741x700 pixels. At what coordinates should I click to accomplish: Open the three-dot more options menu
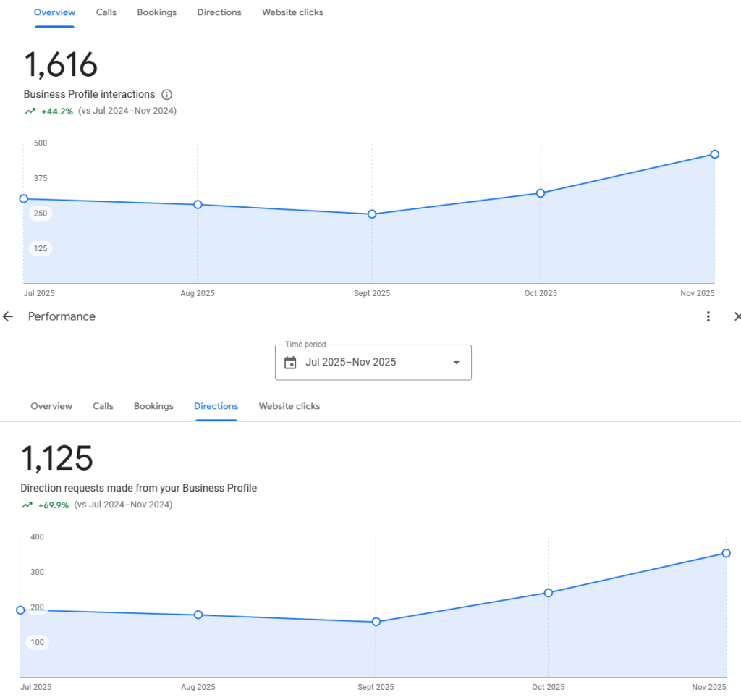(x=708, y=316)
